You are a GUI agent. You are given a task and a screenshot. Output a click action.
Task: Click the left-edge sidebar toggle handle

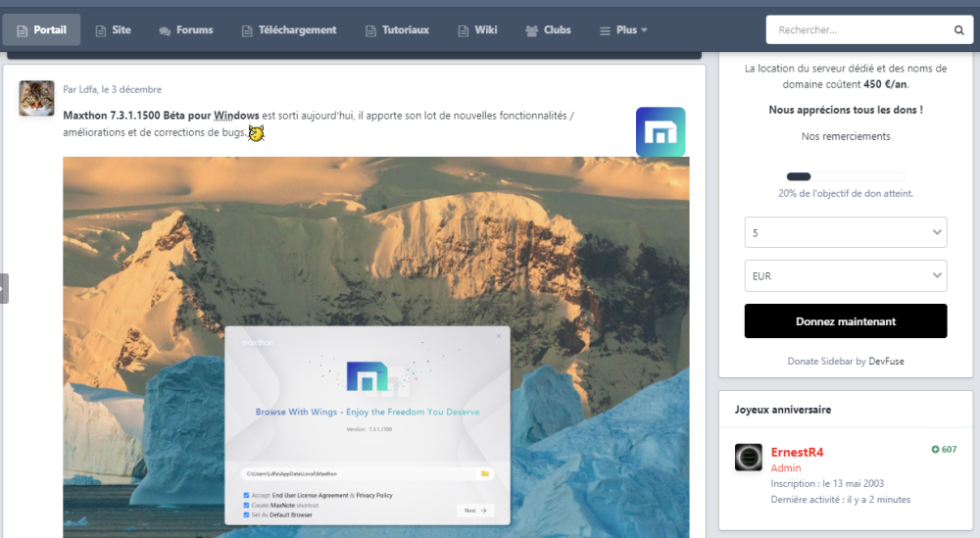(4, 288)
